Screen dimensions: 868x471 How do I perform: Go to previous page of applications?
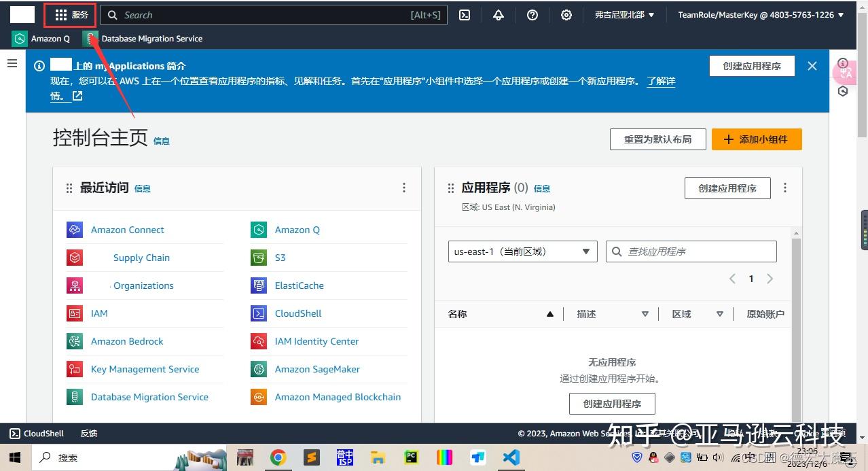click(x=732, y=279)
